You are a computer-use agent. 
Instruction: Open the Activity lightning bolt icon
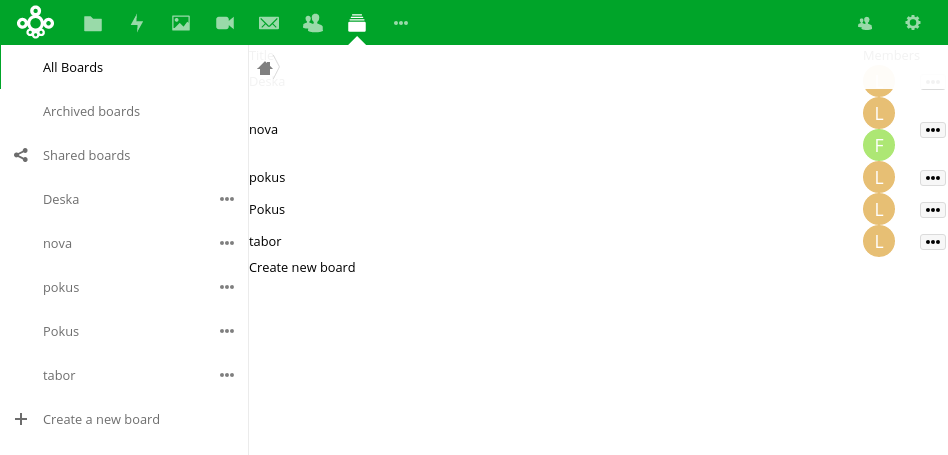(137, 23)
